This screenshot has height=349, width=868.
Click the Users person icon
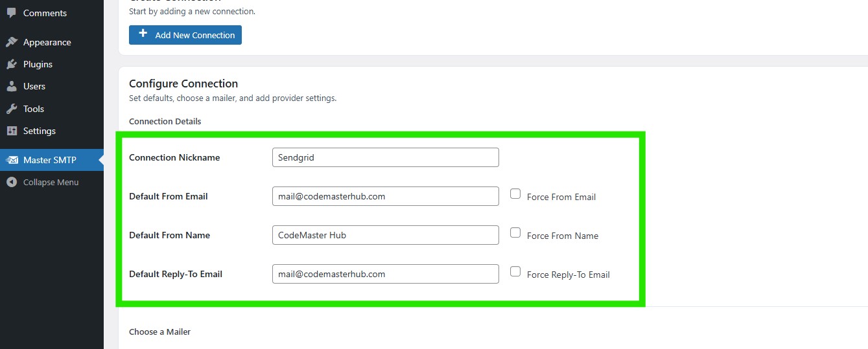[x=12, y=86]
